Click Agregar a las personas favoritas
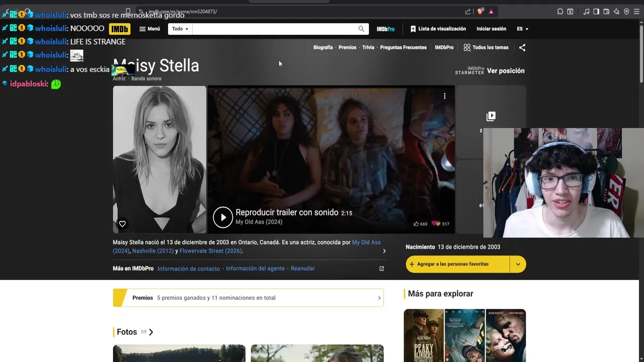The height and width of the screenshot is (362, 644). [458, 264]
